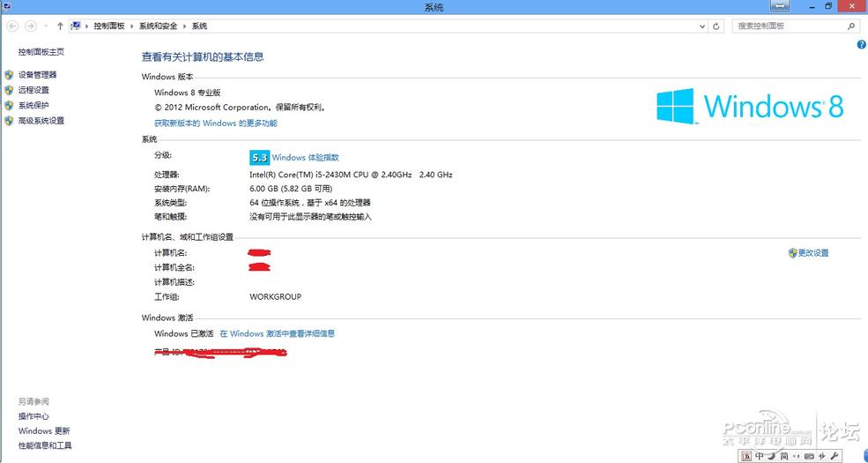Expand the chevron after the computer icon in the address bar
Screen dimensions: 868x463
87,26
